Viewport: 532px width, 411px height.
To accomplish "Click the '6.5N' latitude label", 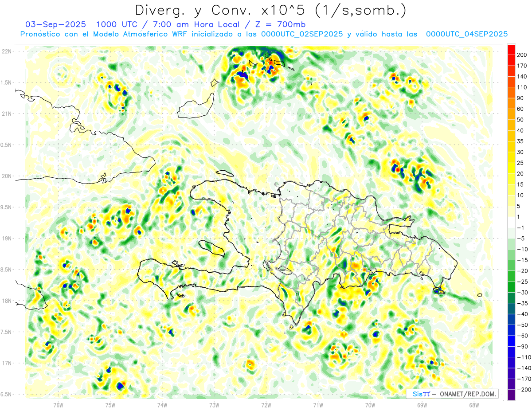I will point(6,395).
